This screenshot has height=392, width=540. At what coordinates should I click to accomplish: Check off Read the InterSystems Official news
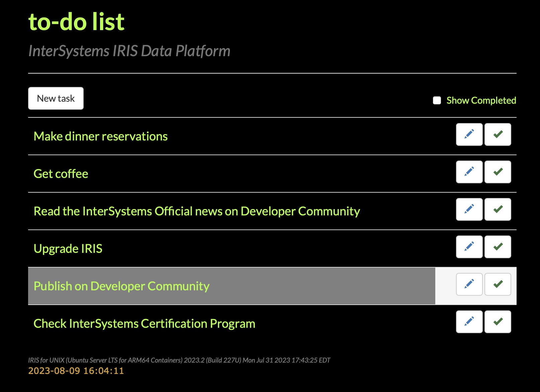(498, 209)
